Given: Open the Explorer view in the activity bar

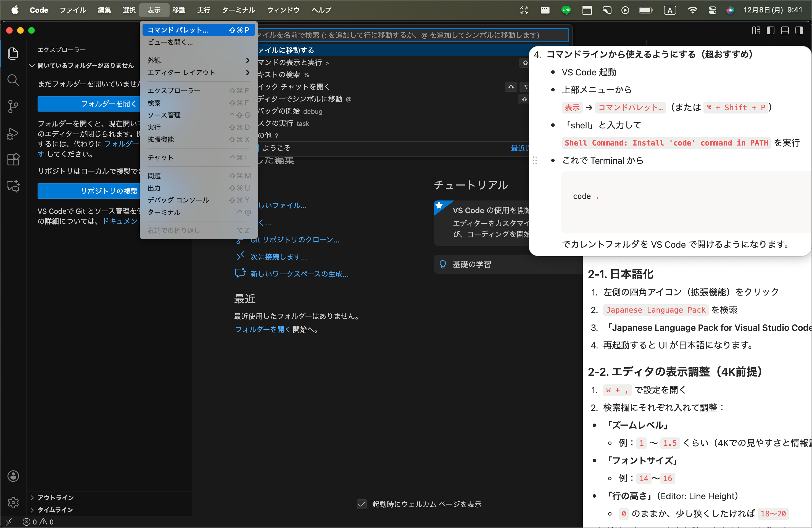Looking at the screenshot, I should pos(13,53).
